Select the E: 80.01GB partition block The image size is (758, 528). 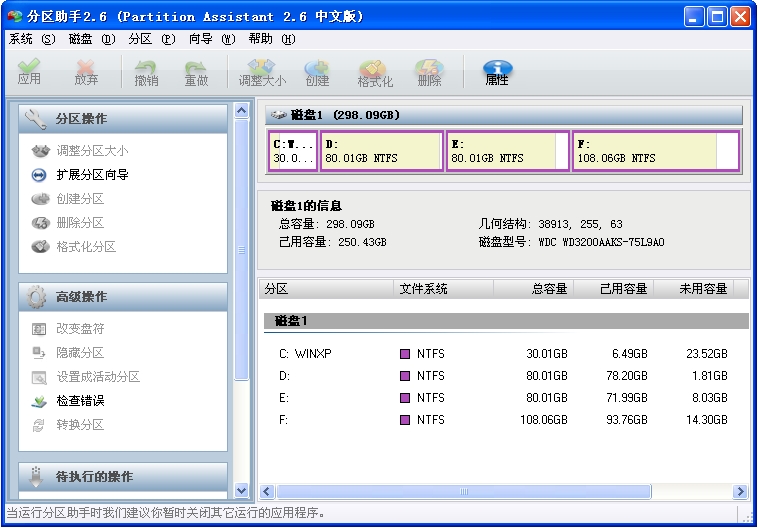pos(508,151)
